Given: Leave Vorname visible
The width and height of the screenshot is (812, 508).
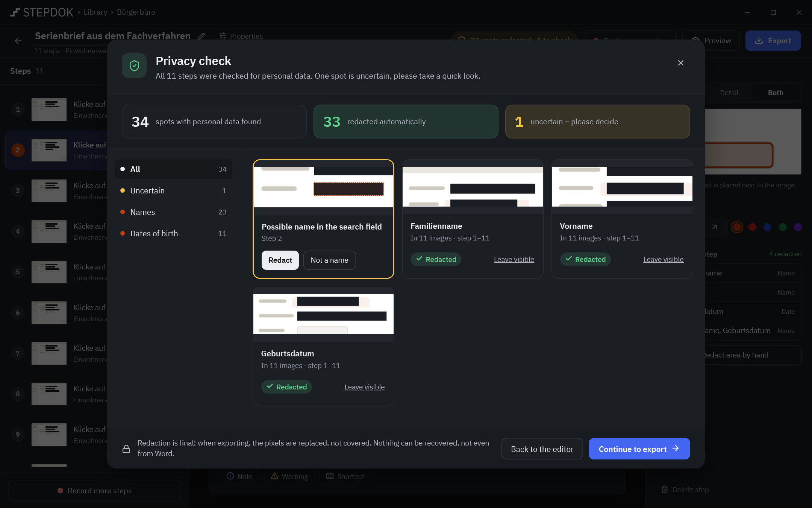Looking at the screenshot, I should point(663,259).
